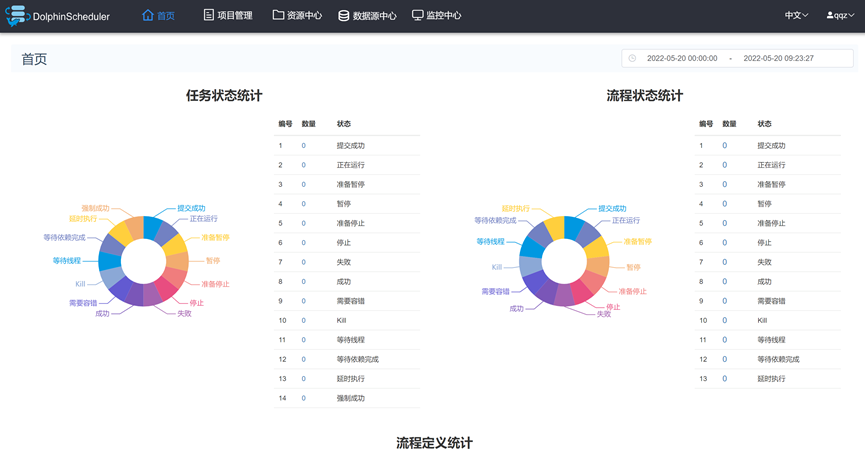Click the monitor center screen icon
The image size is (865, 464).
418,15
